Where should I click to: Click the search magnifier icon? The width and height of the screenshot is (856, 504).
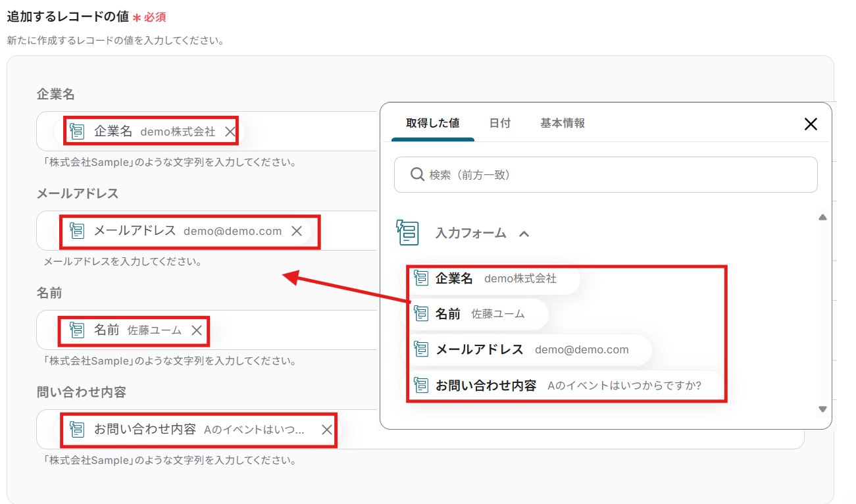click(x=416, y=174)
